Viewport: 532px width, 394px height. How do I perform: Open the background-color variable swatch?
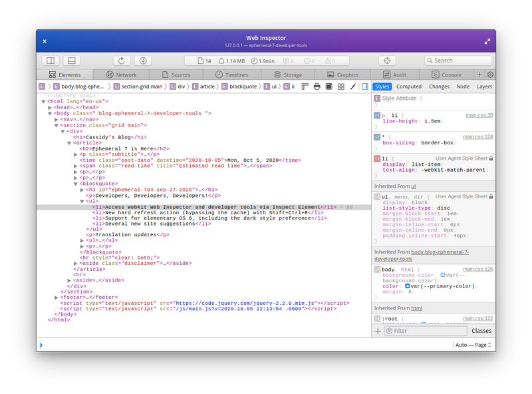coord(442,275)
